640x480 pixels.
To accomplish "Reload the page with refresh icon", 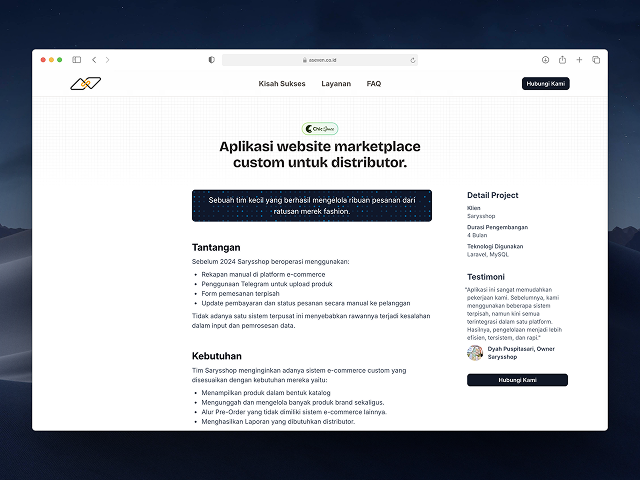I will pyautogui.click(x=413, y=60).
